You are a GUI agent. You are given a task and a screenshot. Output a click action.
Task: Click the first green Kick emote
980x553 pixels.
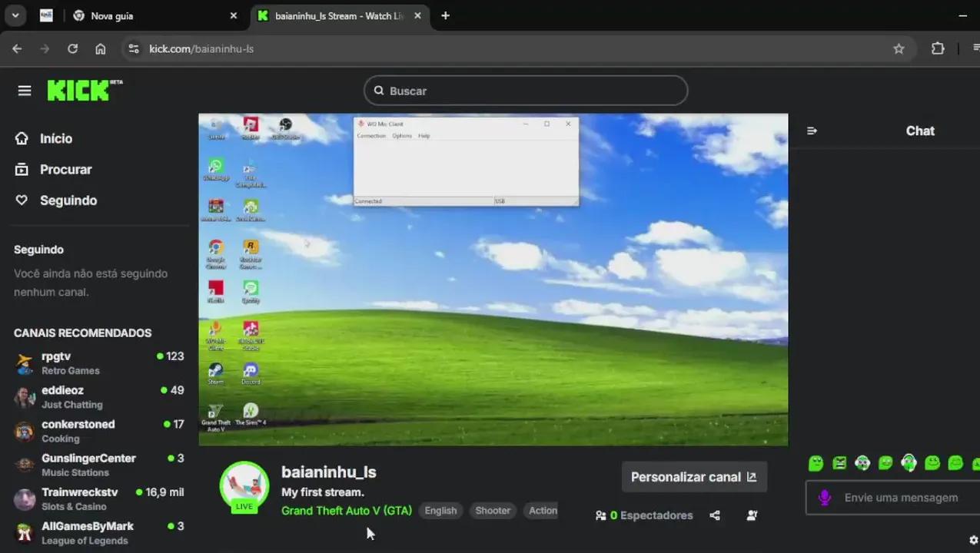coord(816,463)
